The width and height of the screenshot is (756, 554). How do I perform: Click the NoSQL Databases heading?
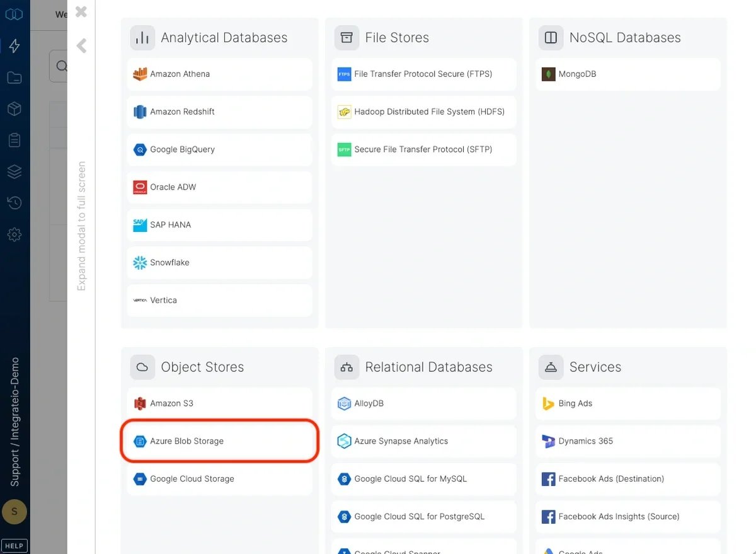click(x=625, y=38)
